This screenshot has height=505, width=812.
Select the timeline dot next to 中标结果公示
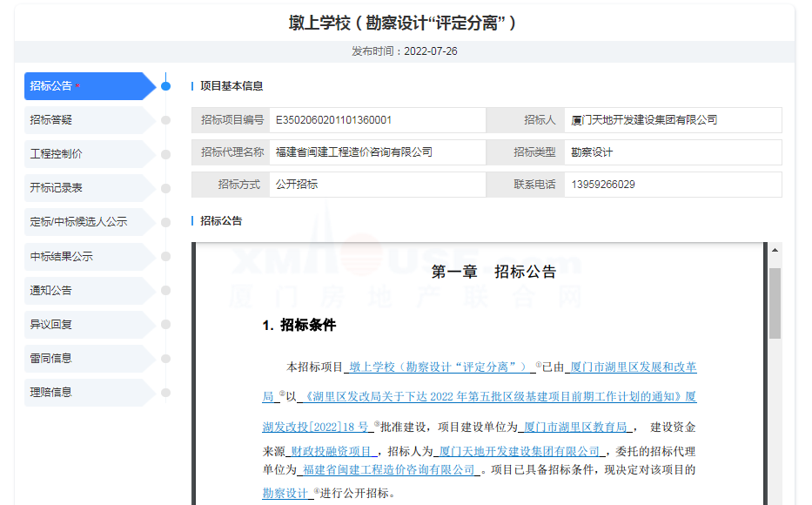165,257
